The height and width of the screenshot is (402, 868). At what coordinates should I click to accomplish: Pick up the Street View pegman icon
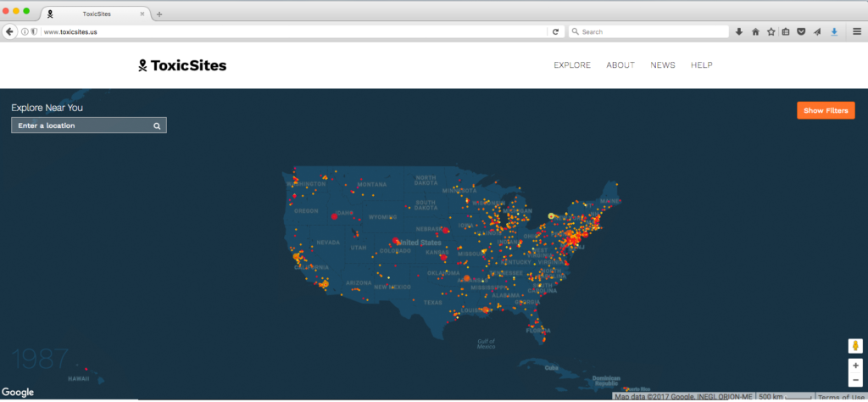point(855,346)
